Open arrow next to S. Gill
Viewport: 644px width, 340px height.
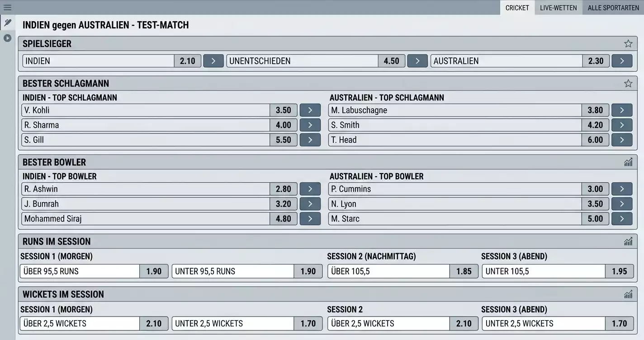point(310,140)
